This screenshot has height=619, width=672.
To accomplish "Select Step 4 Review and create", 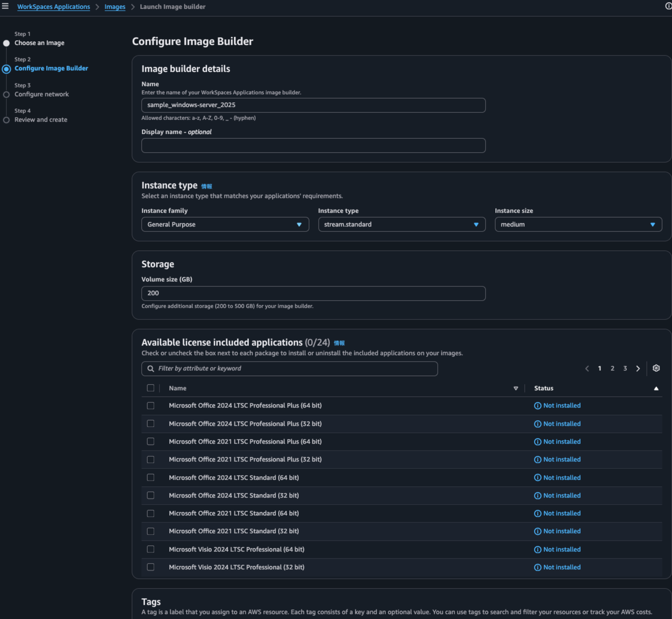I will pyautogui.click(x=41, y=120).
